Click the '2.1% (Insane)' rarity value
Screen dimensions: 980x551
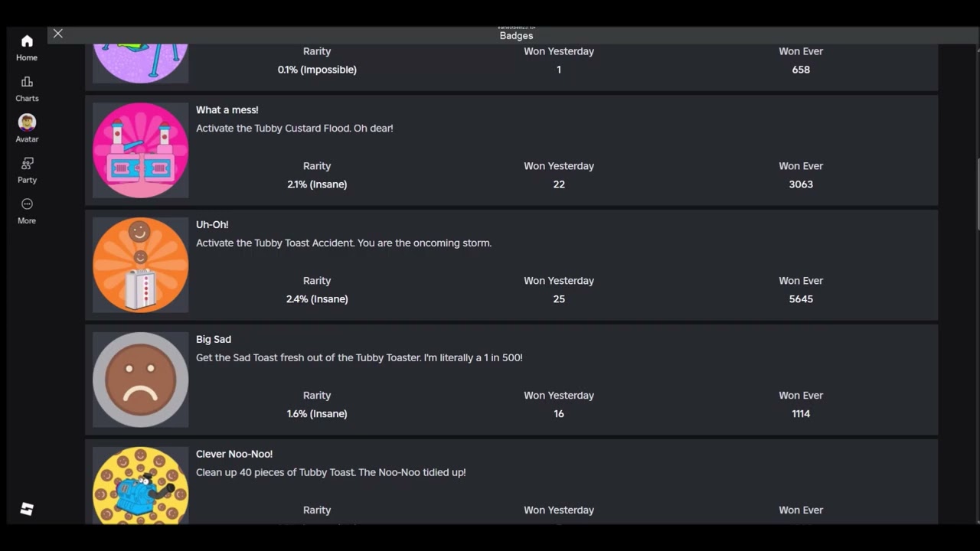[317, 184]
